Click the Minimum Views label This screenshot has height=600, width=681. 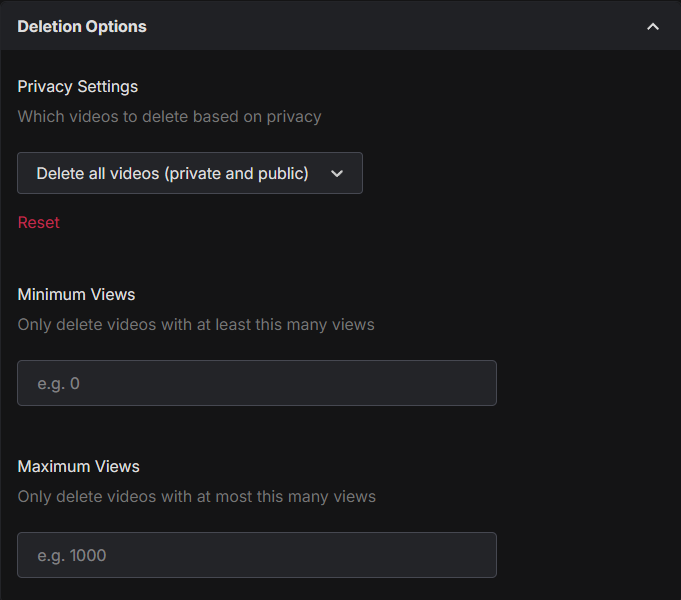77,294
